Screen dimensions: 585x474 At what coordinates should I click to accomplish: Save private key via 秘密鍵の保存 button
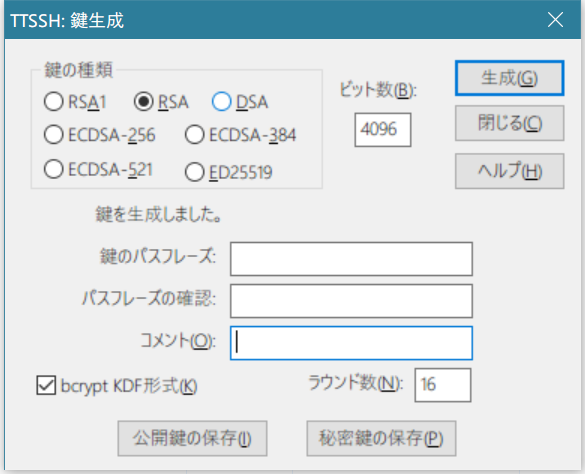point(381,438)
